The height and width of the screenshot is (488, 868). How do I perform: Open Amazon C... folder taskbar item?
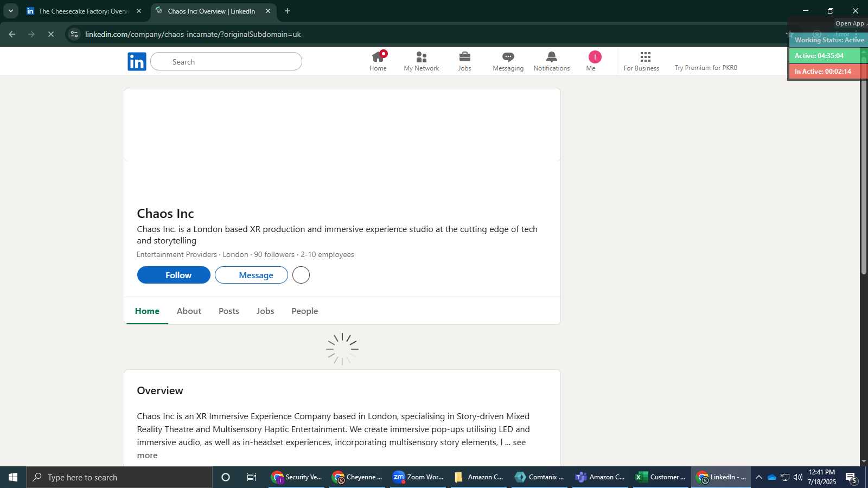(479, 477)
